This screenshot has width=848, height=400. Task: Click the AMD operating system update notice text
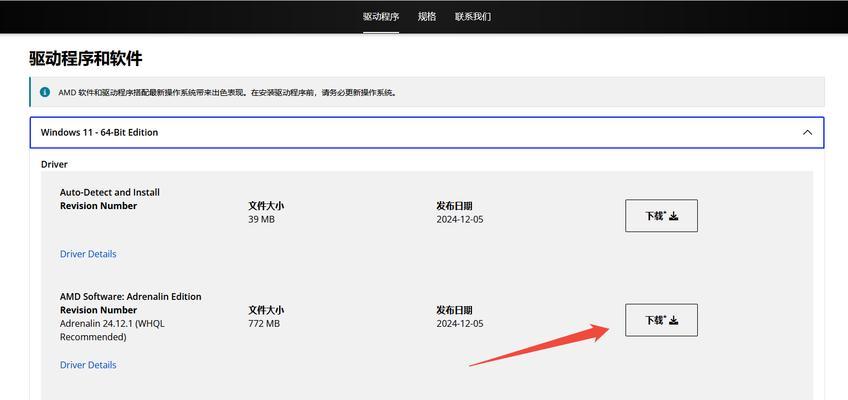point(228,92)
